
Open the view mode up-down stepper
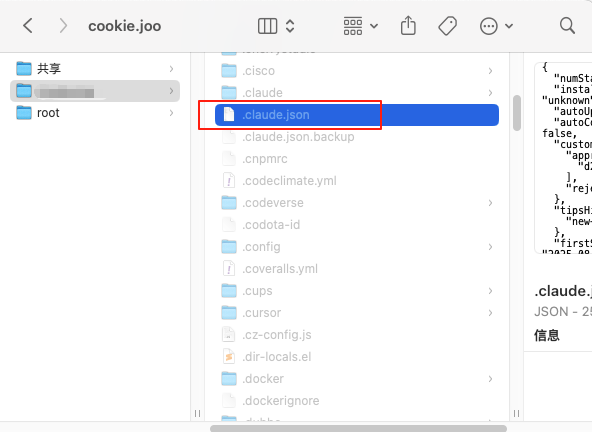(x=290, y=26)
